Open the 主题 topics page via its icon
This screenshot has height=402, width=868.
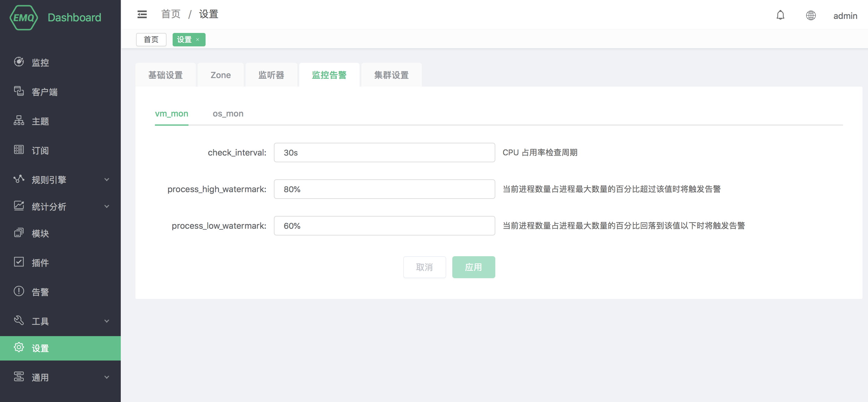tap(19, 121)
